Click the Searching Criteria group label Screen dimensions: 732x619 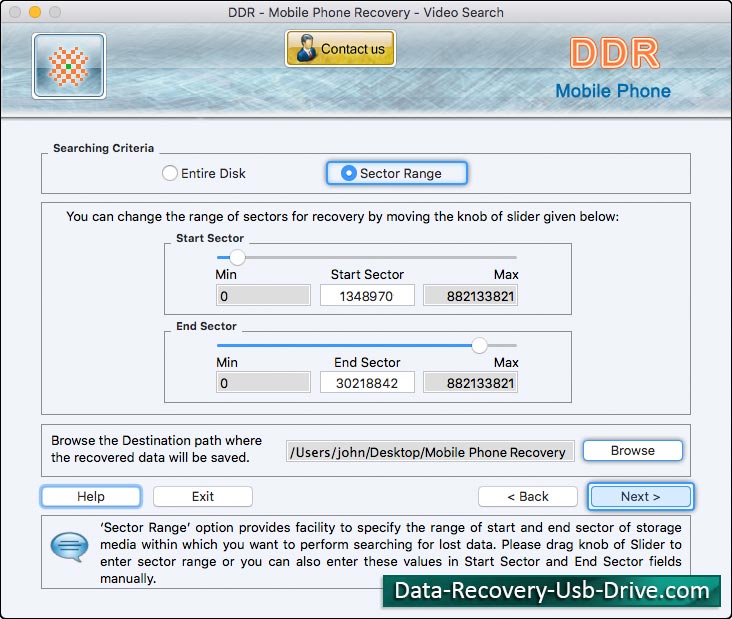pyautogui.click(x=103, y=148)
